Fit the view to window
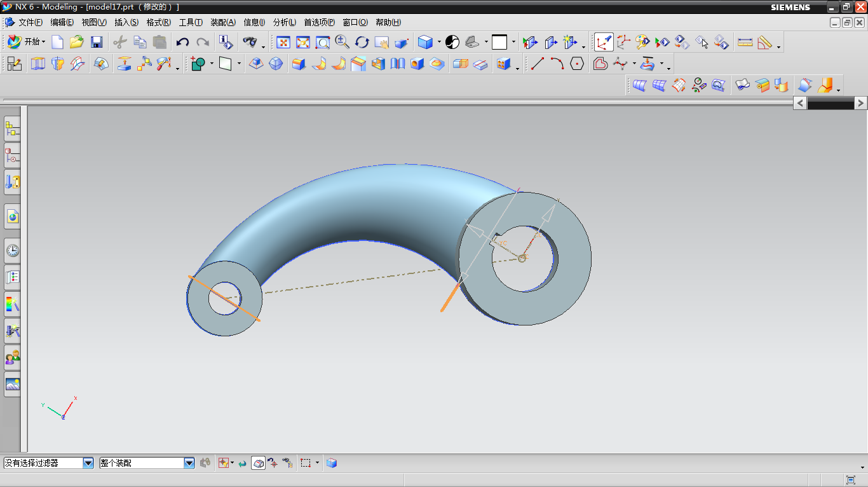The width and height of the screenshot is (868, 487). click(283, 43)
